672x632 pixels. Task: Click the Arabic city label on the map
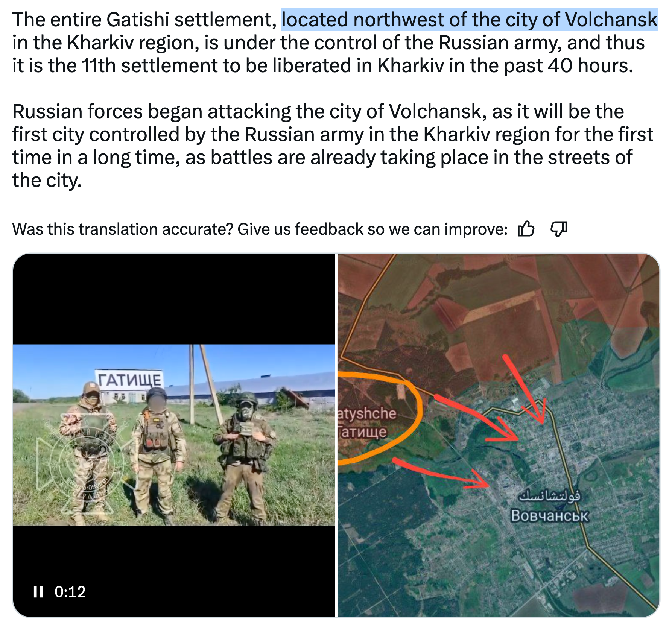pyautogui.click(x=549, y=496)
